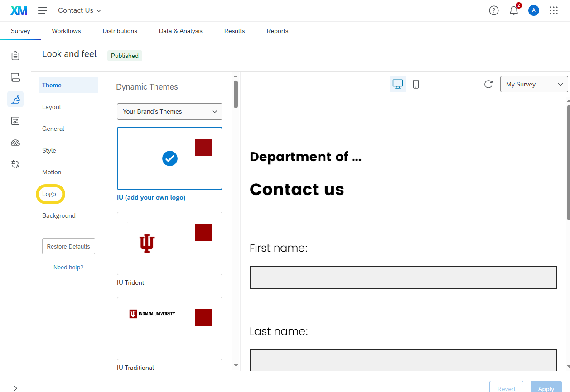This screenshot has width=570, height=392.
Task: Open Translations icon in sidebar
Action: click(x=15, y=164)
